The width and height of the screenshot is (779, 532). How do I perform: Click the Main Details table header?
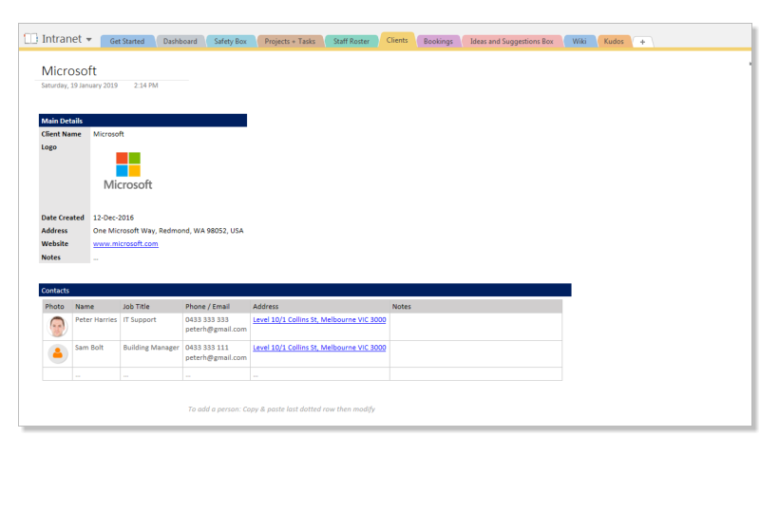(142, 121)
